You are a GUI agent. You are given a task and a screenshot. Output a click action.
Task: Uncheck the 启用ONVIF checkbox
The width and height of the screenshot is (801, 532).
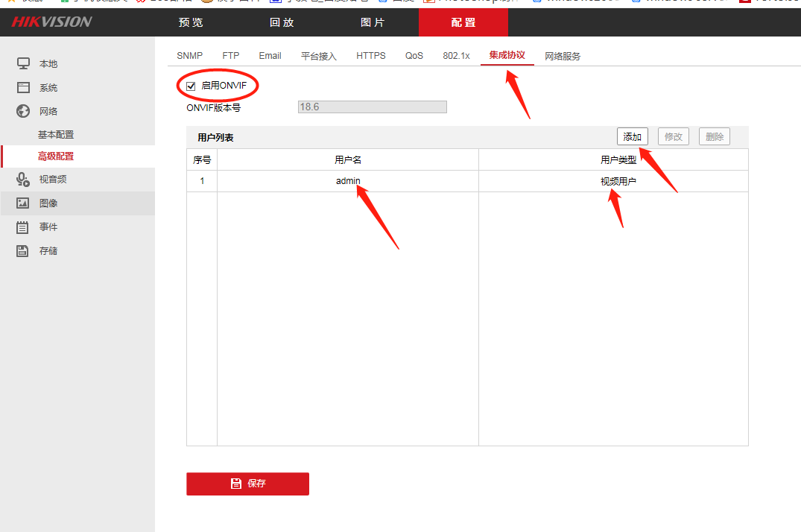pyautogui.click(x=191, y=86)
